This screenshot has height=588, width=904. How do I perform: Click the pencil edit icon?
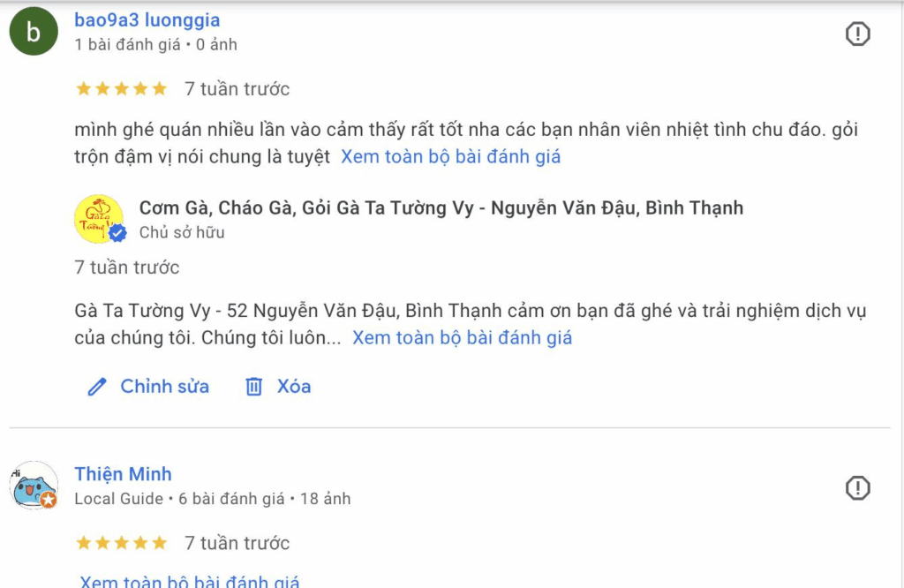point(97,387)
